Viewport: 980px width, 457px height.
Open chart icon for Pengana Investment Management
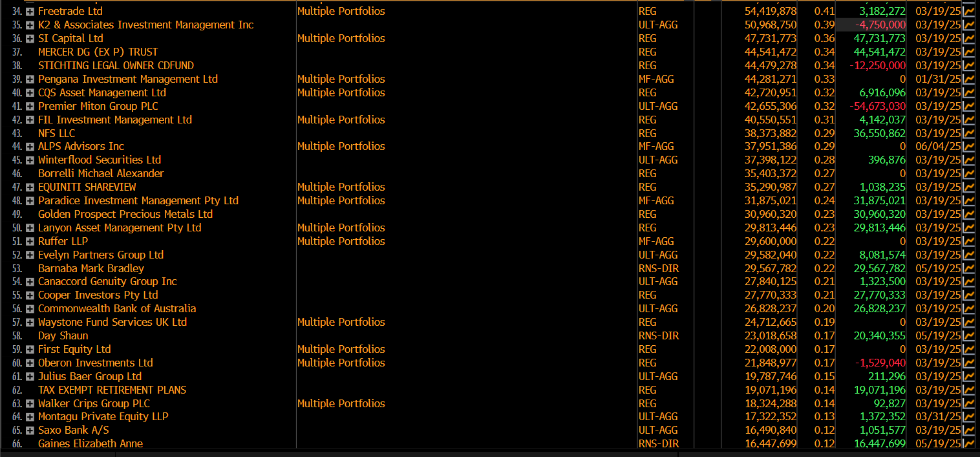(x=968, y=79)
